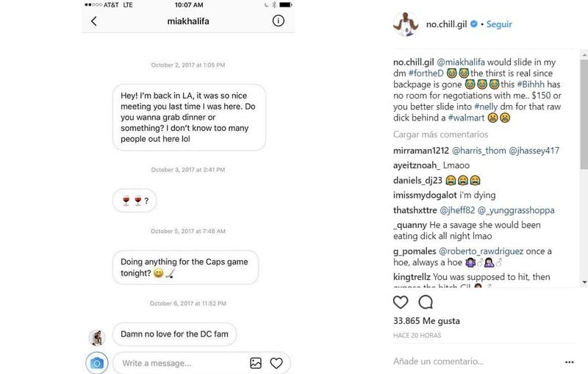588x374 pixels.
Task: Open the conversation info icon
Action: pos(279,21)
